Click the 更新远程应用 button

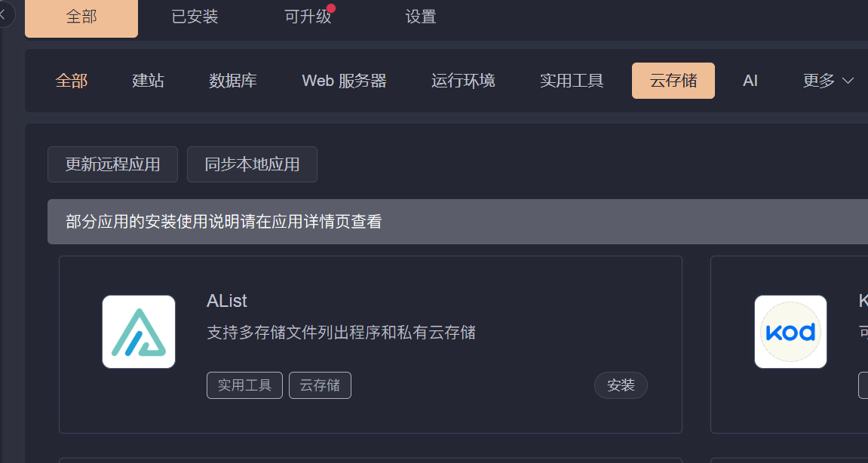[112, 164]
